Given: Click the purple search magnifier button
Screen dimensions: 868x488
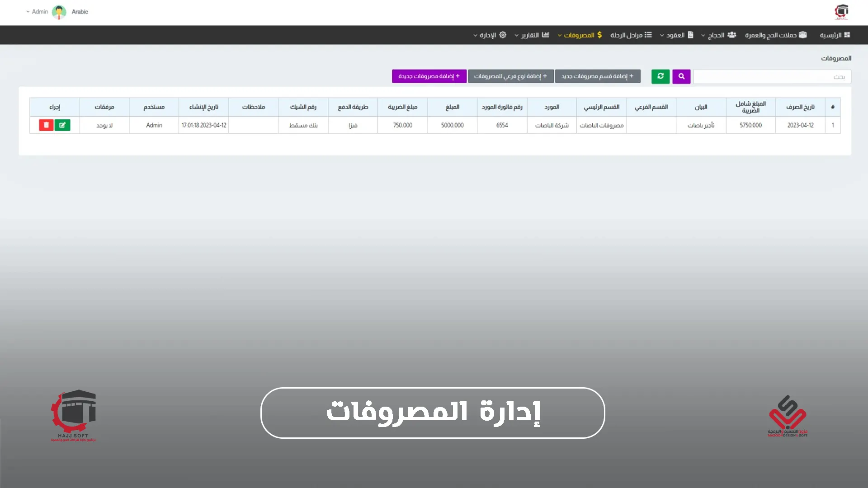Looking at the screenshot, I should coord(681,76).
